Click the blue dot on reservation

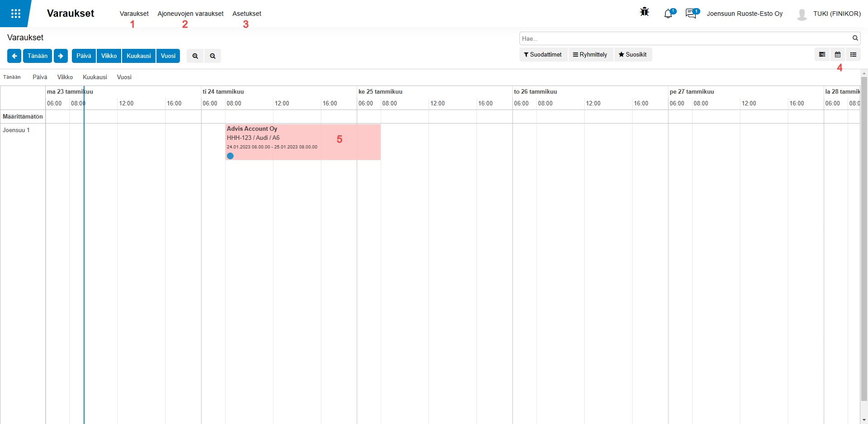tap(230, 156)
